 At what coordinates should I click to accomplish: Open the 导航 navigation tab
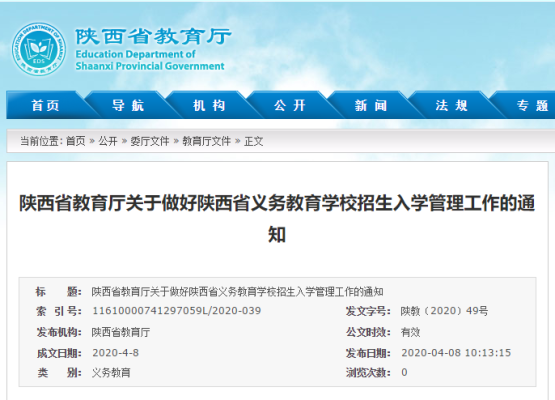(128, 105)
